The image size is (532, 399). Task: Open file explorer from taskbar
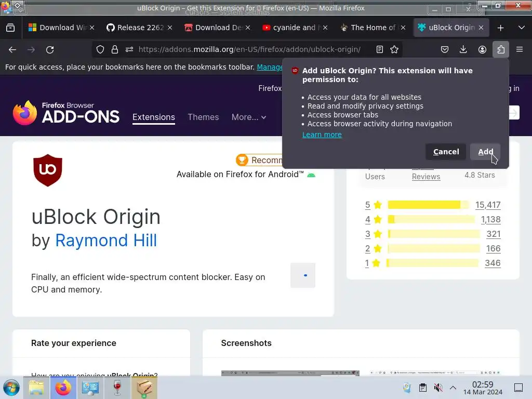pyautogui.click(x=36, y=388)
